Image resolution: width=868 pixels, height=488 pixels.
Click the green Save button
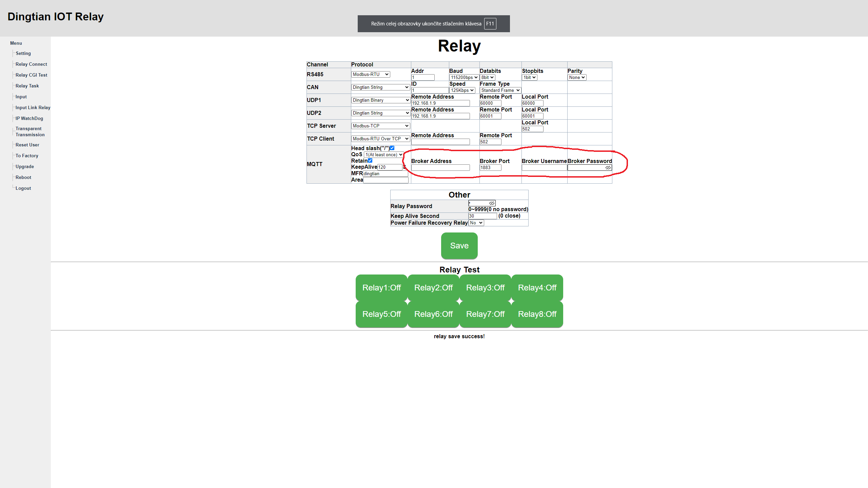459,246
